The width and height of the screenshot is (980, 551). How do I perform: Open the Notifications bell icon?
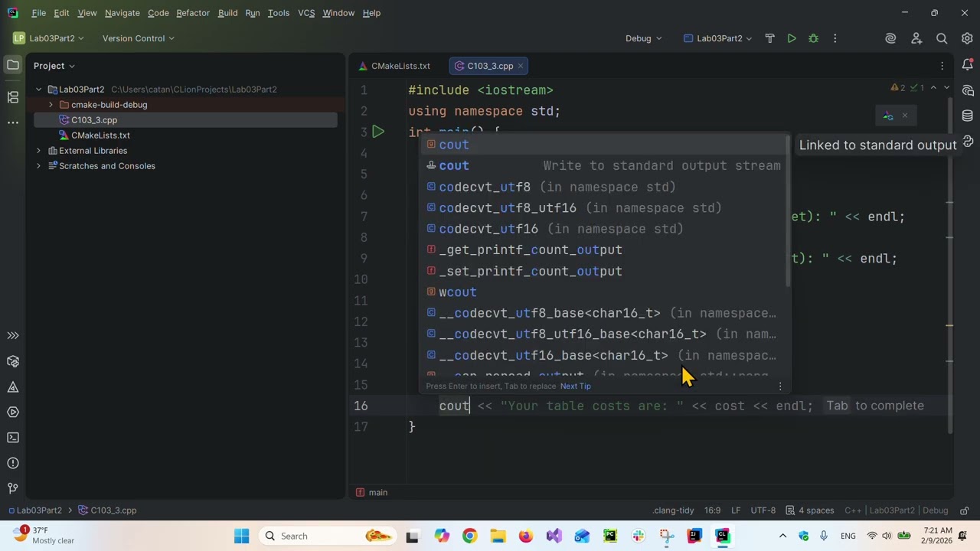tap(968, 66)
